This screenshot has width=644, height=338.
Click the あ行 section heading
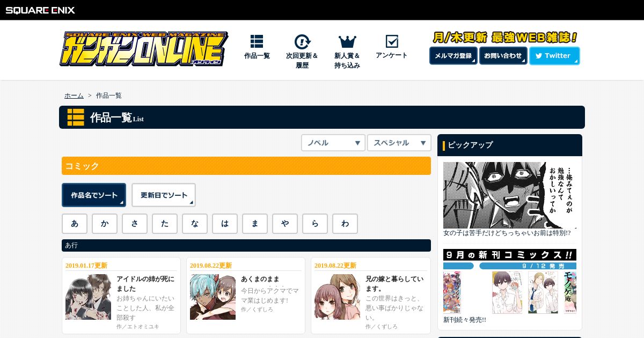[246, 245]
